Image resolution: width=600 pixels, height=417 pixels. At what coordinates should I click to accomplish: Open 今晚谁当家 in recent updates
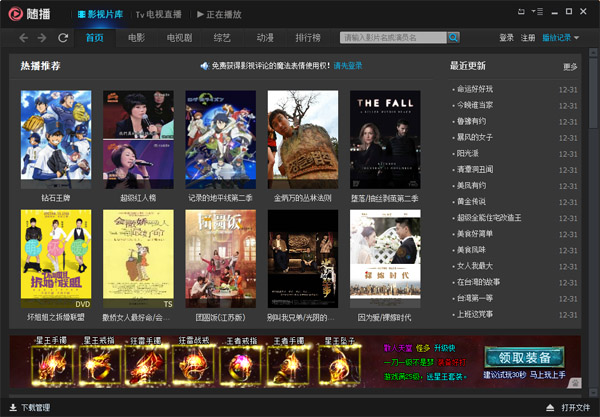point(474,105)
